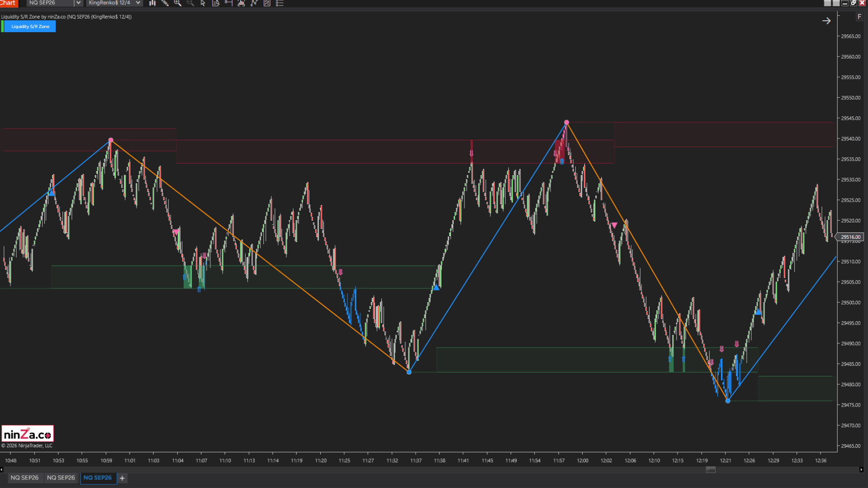Screen dimensions: 868x488
Task: Open the properties list icon
Action: point(280,3)
